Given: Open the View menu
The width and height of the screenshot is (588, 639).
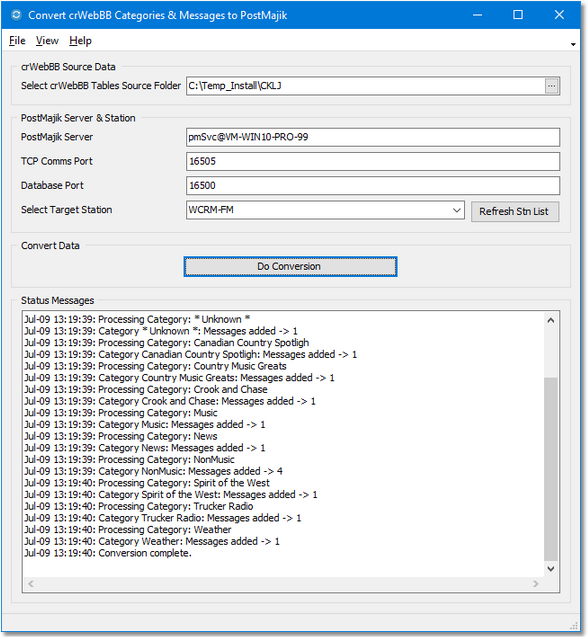Looking at the screenshot, I should [47, 41].
